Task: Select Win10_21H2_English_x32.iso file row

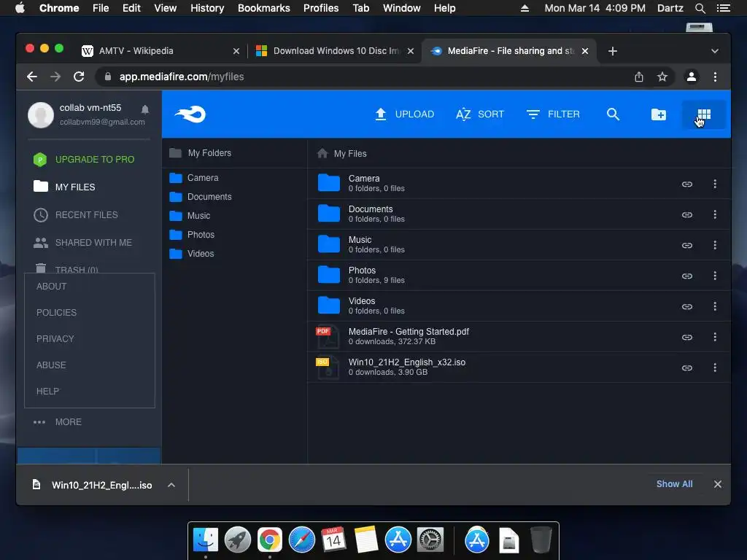Action: [519, 367]
